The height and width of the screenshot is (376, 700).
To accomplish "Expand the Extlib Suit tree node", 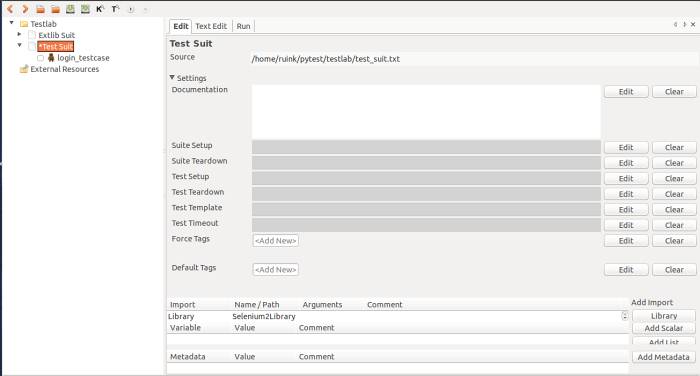I will (x=19, y=34).
